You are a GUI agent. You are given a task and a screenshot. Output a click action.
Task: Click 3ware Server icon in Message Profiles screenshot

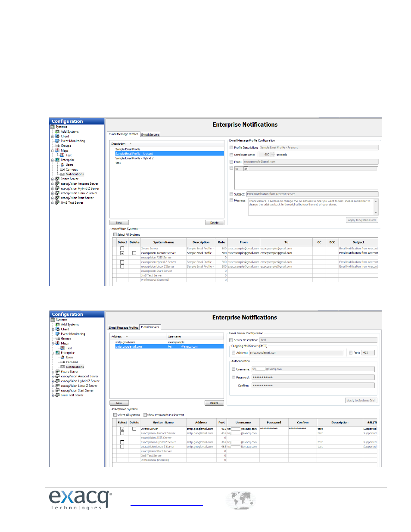pyautogui.click(x=57, y=179)
